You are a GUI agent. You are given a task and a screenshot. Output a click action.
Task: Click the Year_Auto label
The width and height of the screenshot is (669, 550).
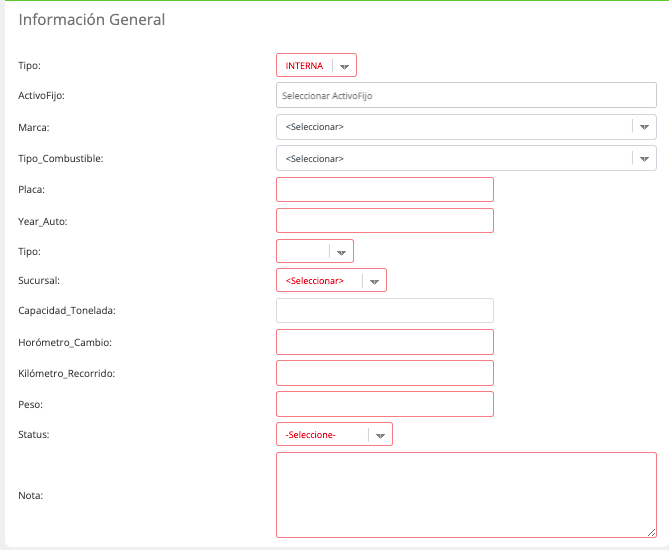[x=43, y=221]
